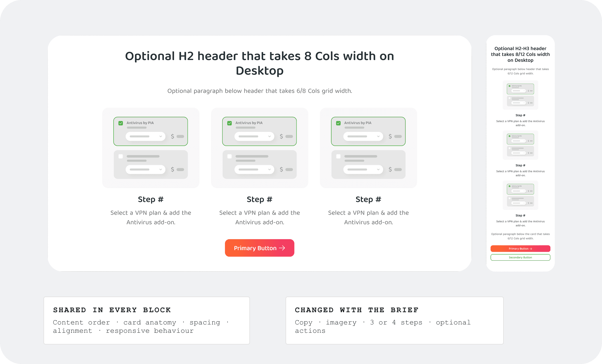Open the dropdown in the third step's Antivirus card
The height and width of the screenshot is (364, 602).
coord(363,136)
